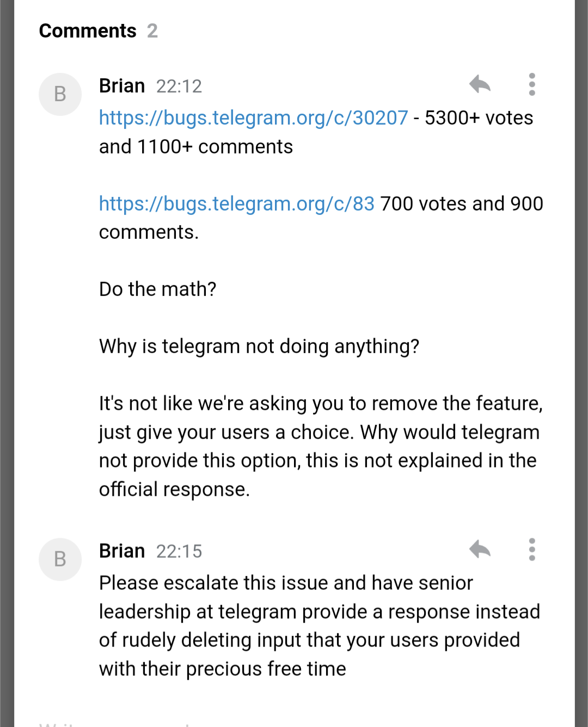Reply to Brian's 22:15 comment

(x=480, y=550)
